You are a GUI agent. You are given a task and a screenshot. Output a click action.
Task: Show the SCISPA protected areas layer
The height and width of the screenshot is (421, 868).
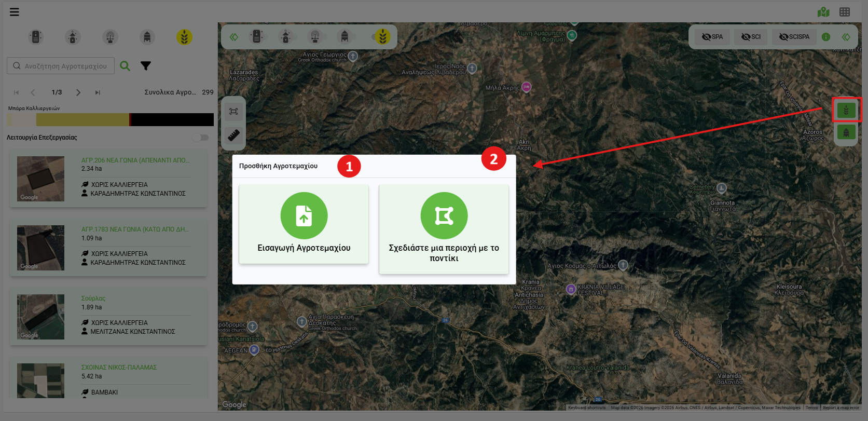point(794,37)
